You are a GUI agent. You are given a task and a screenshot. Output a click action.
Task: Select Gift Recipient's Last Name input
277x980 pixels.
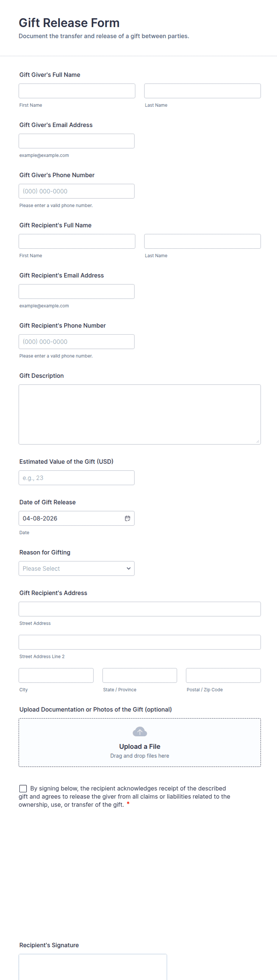click(202, 241)
